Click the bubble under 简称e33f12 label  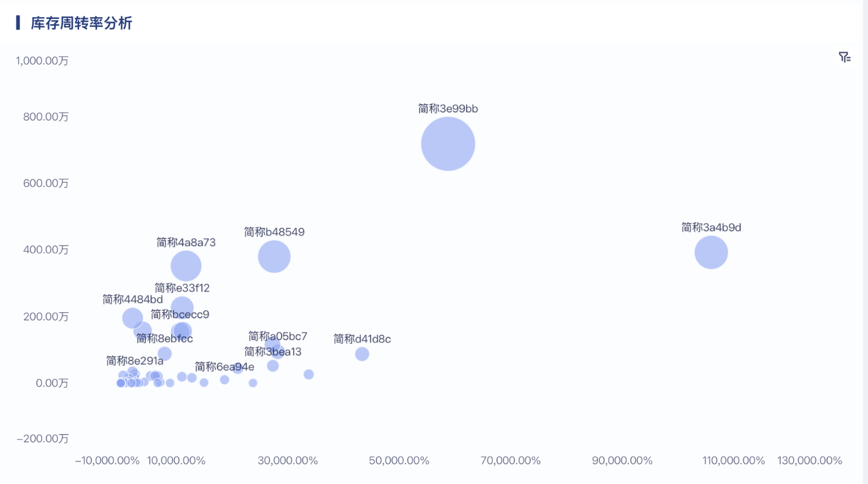pos(182,307)
